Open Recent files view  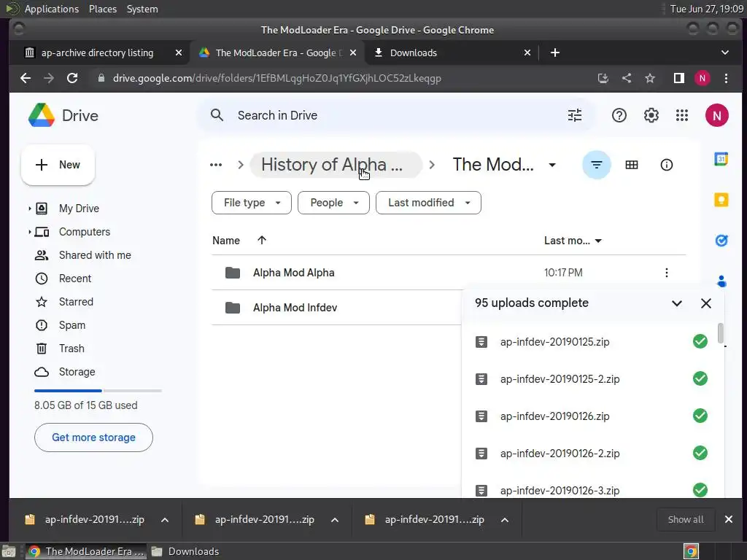click(x=75, y=279)
